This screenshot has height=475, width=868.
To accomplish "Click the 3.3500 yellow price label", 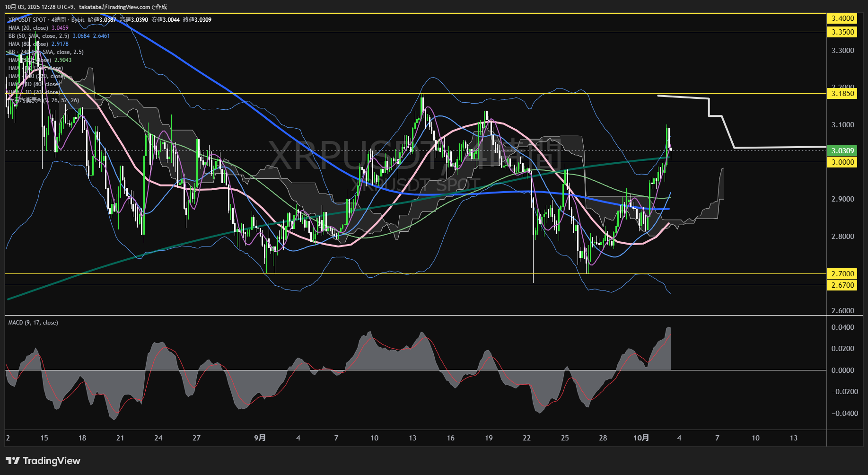I will coord(842,32).
